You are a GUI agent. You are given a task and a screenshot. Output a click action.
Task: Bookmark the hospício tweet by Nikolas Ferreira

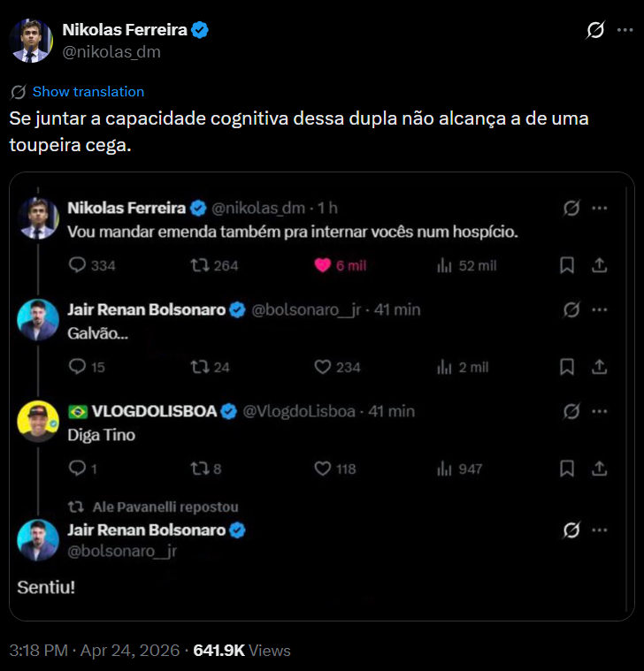coord(567,265)
